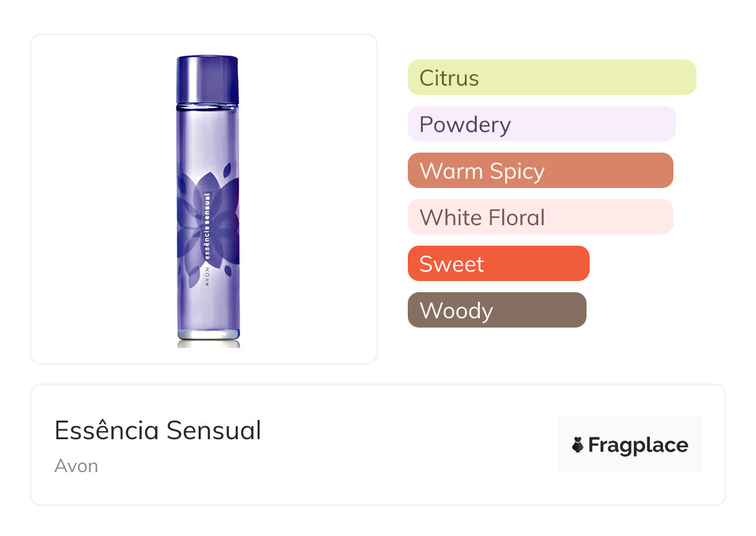Select the Powdery accord bar
The width and height of the screenshot is (756, 536).
coord(541,124)
